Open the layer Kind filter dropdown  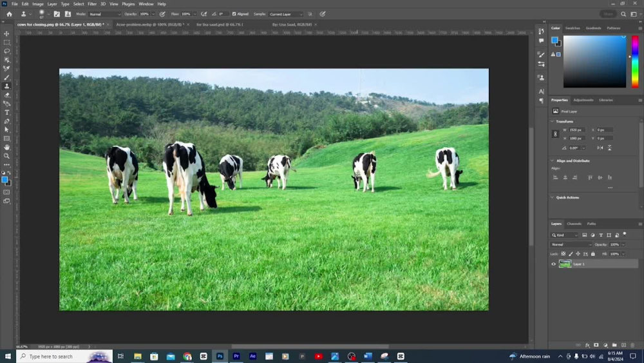click(565, 235)
